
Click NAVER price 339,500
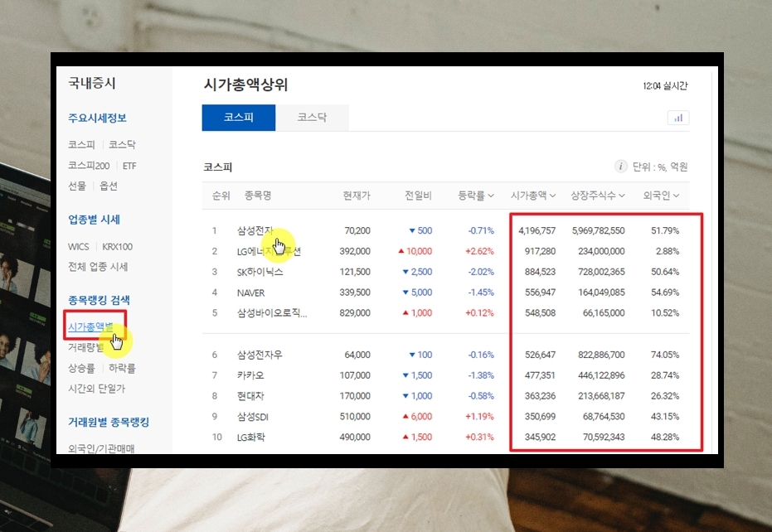pyautogui.click(x=355, y=293)
